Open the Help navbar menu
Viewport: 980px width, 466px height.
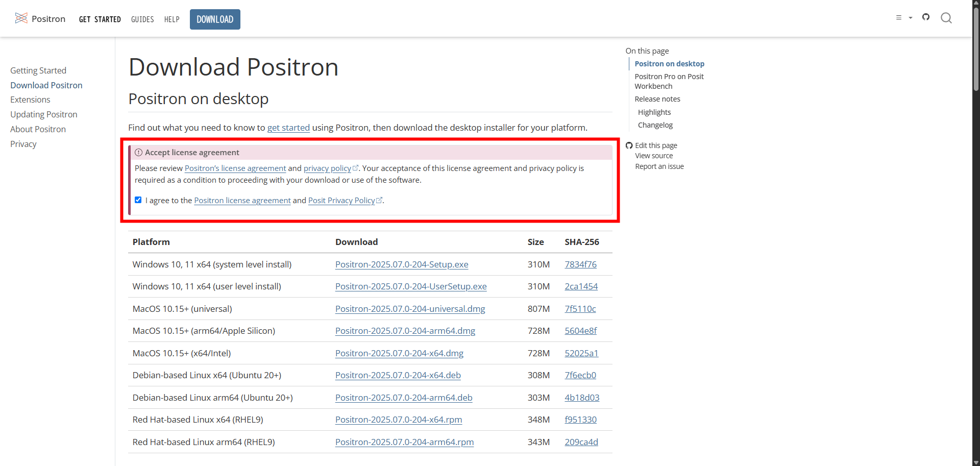point(172,19)
